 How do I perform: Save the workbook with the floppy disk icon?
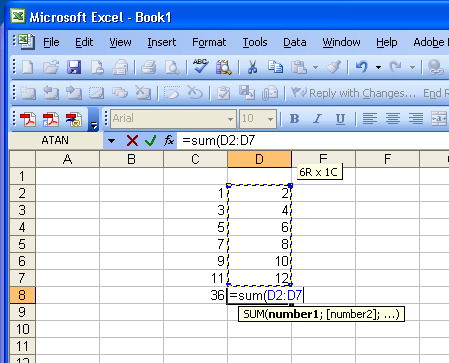coord(74,67)
